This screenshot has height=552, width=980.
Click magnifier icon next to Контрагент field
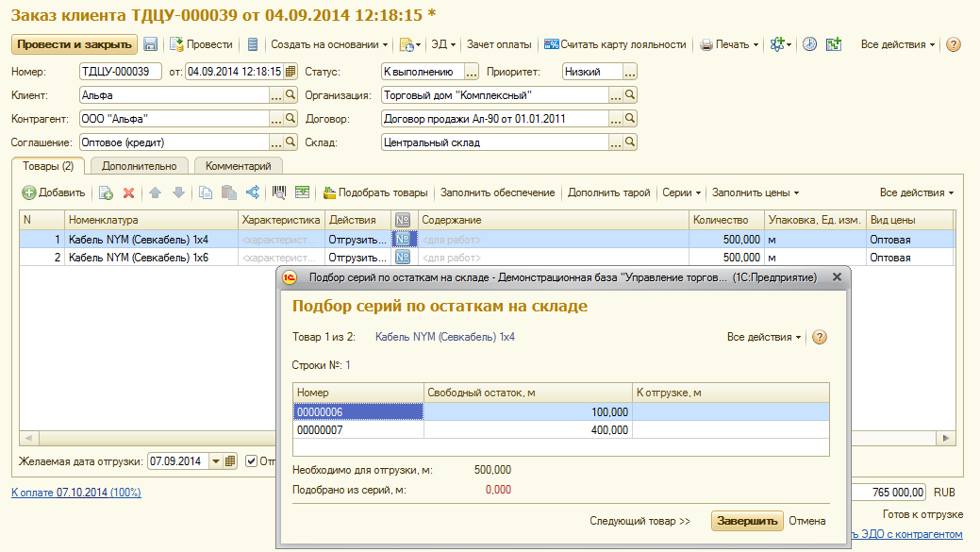point(291,119)
